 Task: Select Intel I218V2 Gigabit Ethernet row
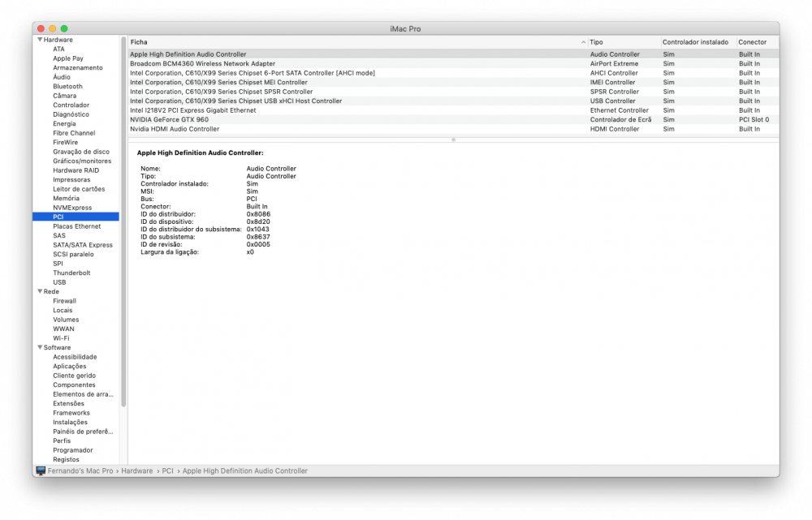click(453, 110)
